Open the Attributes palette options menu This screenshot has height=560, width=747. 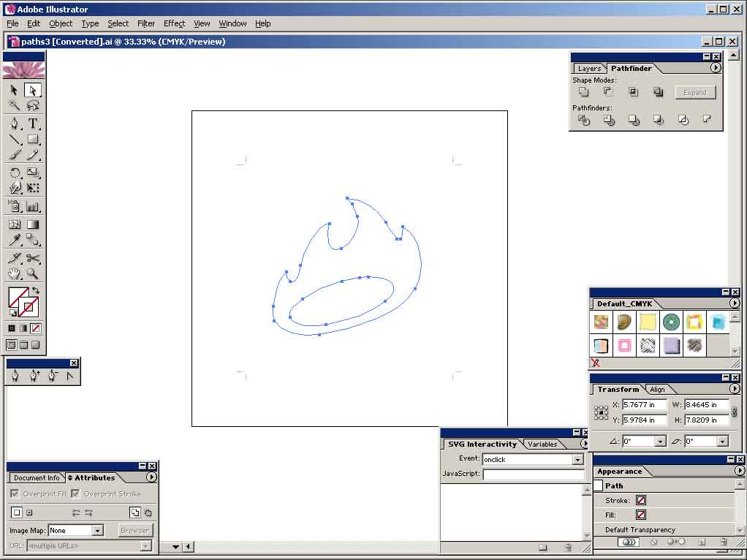[x=151, y=477]
